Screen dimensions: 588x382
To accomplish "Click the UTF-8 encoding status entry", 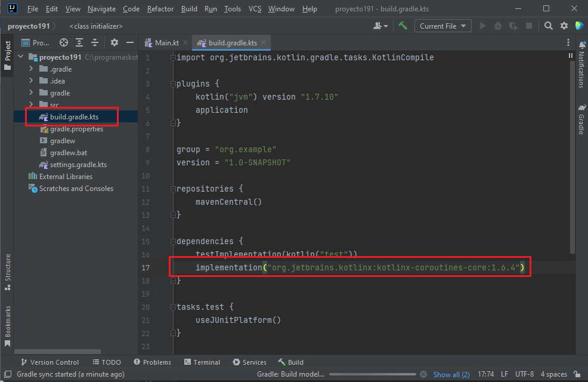I will coord(524,374).
